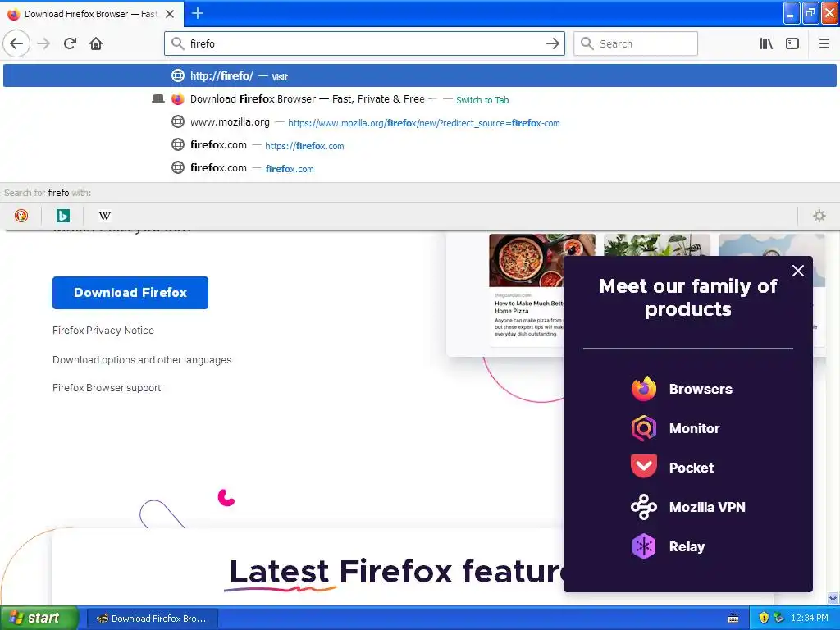Click the Mozilla VPN icon
This screenshot has height=630, width=840.
643,507
